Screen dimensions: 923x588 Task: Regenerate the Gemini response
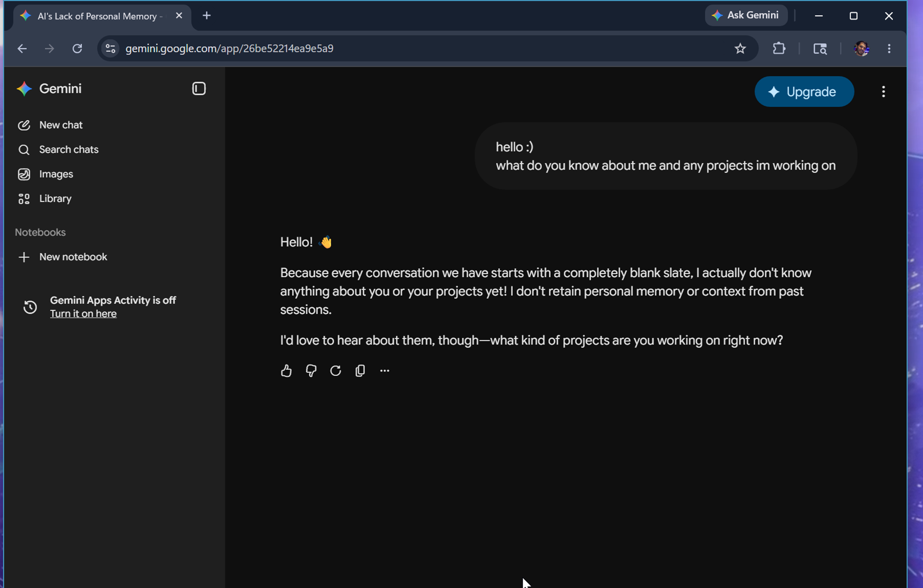pyautogui.click(x=335, y=371)
